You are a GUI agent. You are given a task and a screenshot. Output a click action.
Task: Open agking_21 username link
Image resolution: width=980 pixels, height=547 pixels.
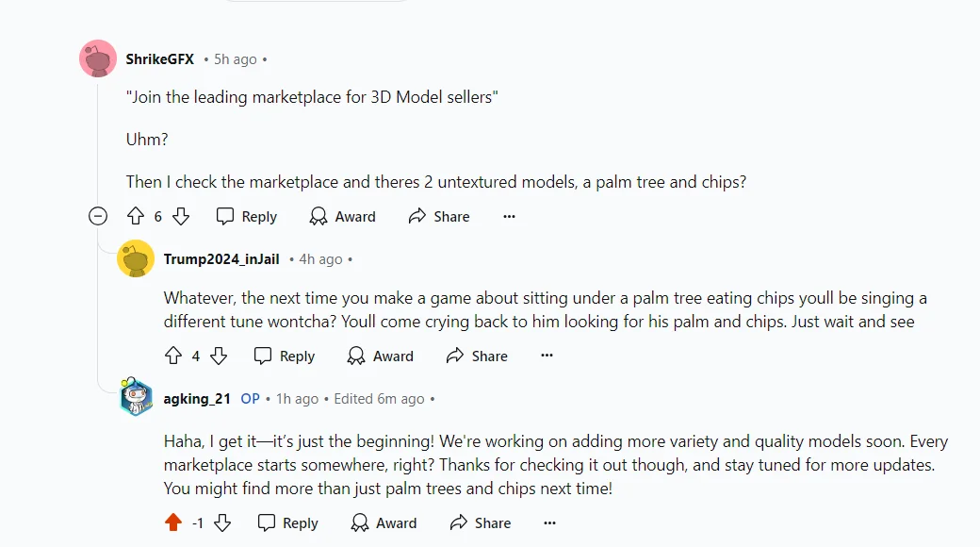click(197, 399)
